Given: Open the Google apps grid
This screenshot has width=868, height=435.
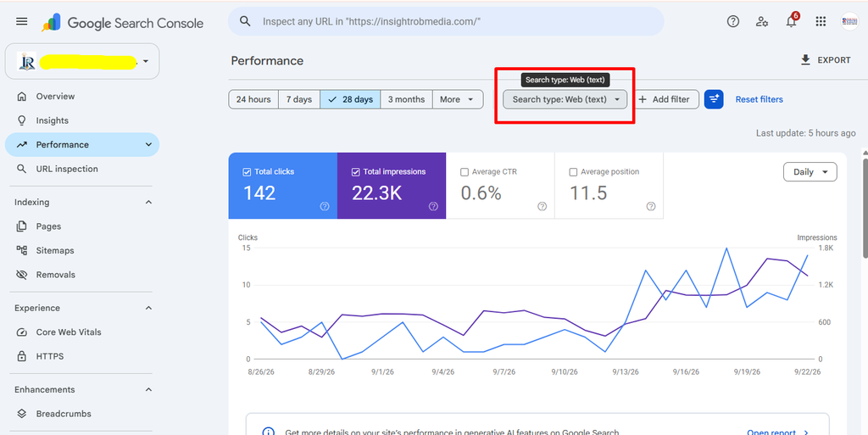Looking at the screenshot, I should (x=821, y=21).
